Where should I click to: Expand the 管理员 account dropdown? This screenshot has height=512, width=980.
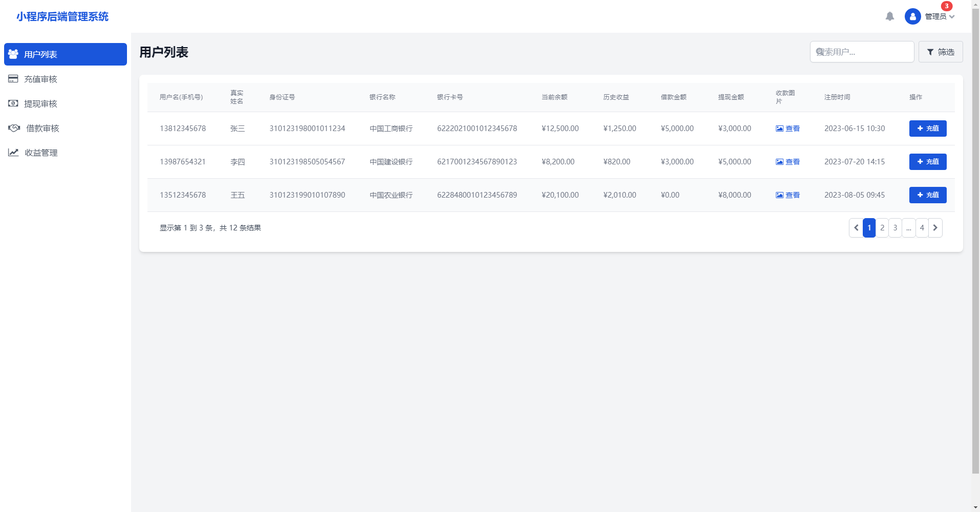click(x=940, y=17)
